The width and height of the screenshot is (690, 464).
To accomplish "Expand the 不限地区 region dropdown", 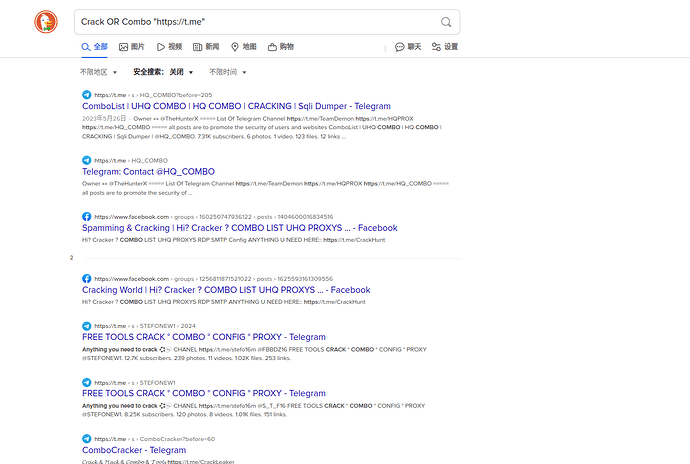I will pos(98,72).
